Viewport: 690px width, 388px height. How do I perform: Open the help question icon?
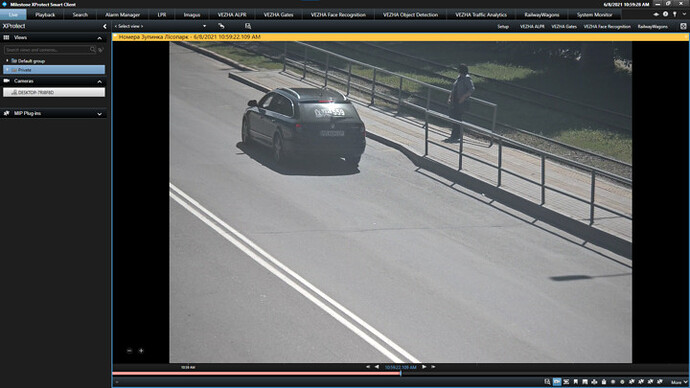point(665,15)
